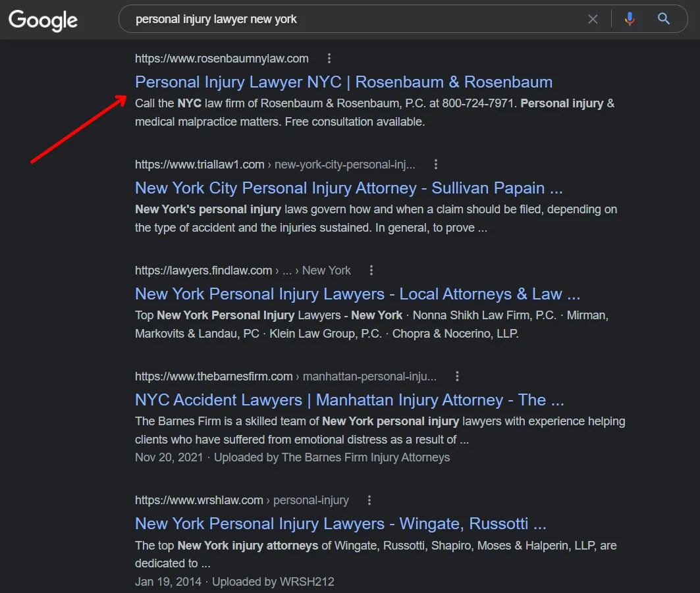
Task: Submit search using magnifying glass icon
Action: [664, 18]
